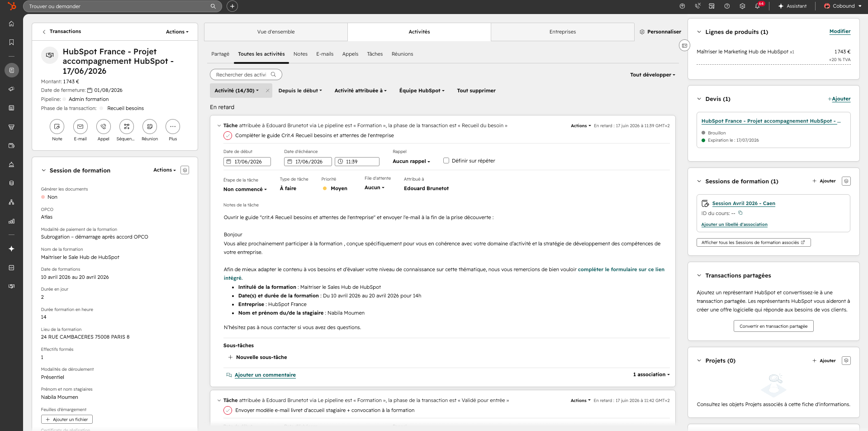Check the Définir sur répéter checkbox
The height and width of the screenshot is (431, 868).
446,161
